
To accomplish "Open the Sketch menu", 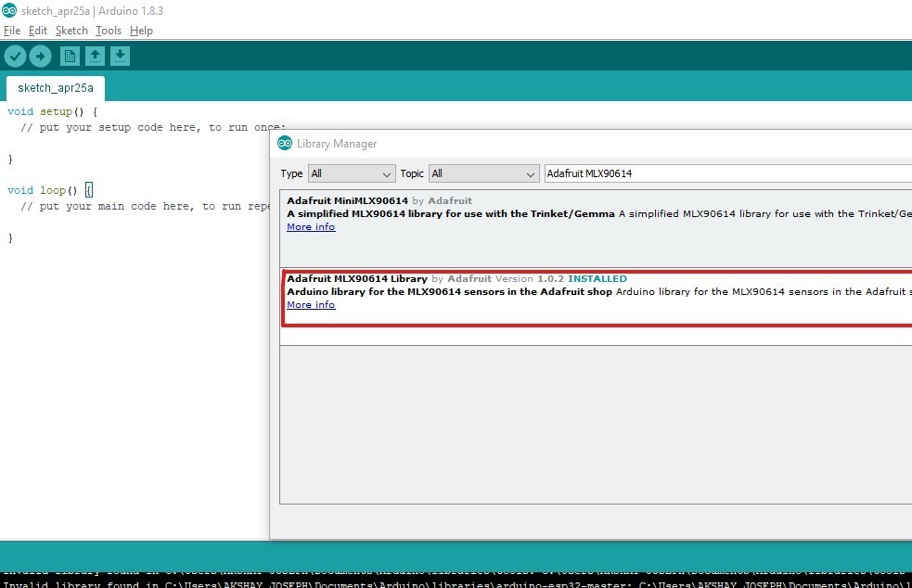I will 71,31.
